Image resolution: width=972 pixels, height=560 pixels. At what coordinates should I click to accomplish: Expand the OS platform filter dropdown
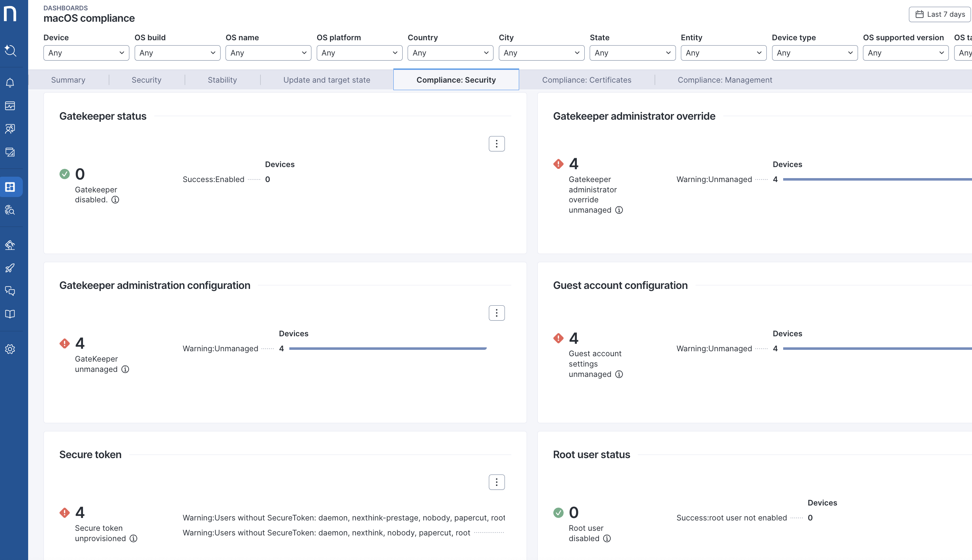[x=359, y=53]
